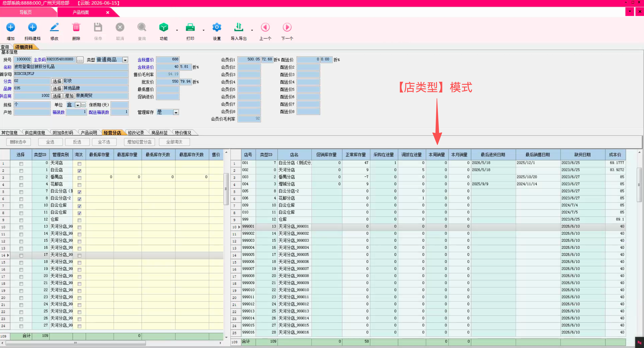The width and height of the screenshot is (644, 348).
Task: Tick the 选择 checkbox for 番禺店 row
Action: point(21,178)
